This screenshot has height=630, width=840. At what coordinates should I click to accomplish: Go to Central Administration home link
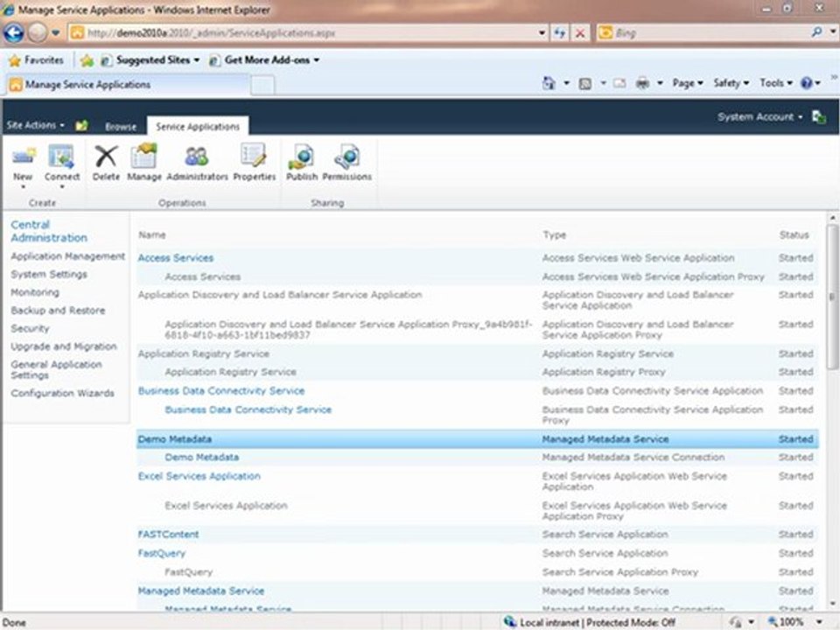coord(49,231)
